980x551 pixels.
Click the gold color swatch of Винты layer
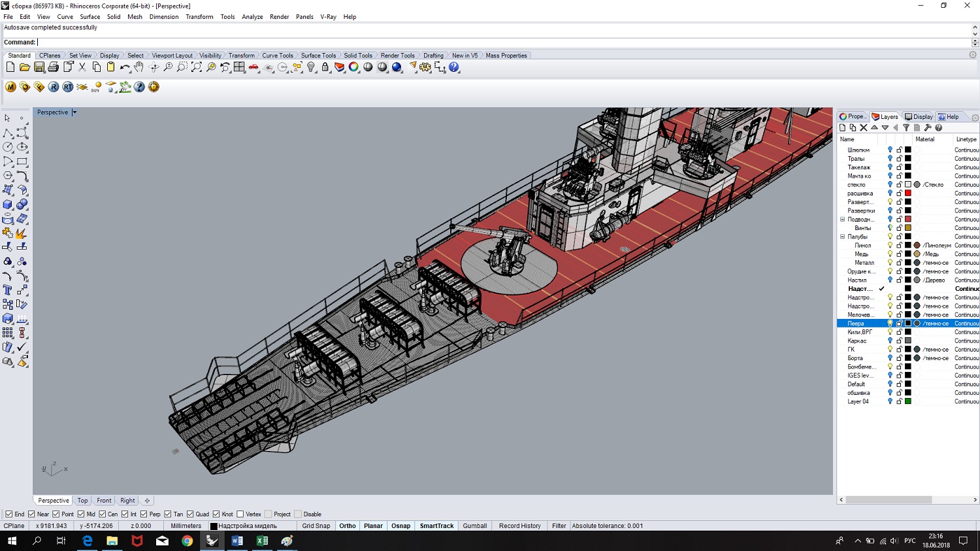[908, 228]
